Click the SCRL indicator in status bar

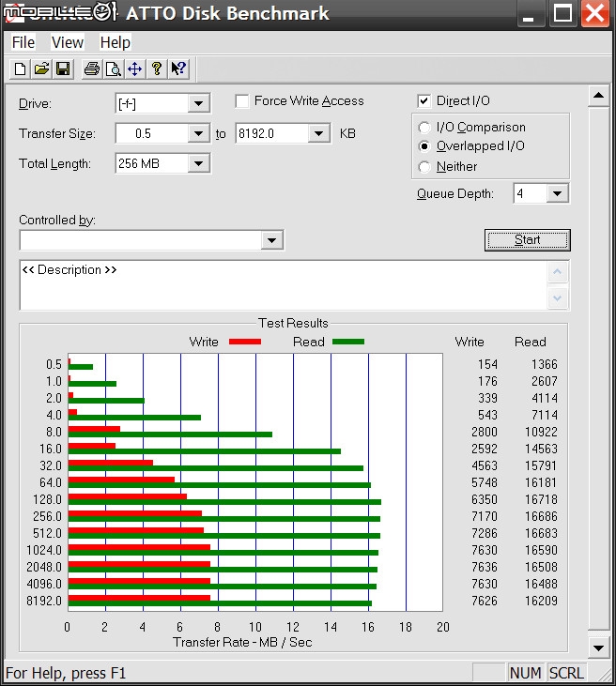tap(566, 673)
